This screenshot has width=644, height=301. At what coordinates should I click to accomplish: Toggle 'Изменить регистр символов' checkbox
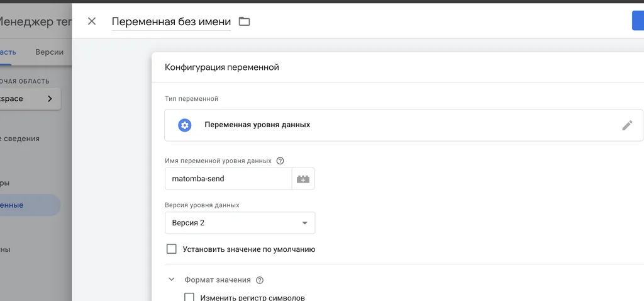(x=189, y=297)
